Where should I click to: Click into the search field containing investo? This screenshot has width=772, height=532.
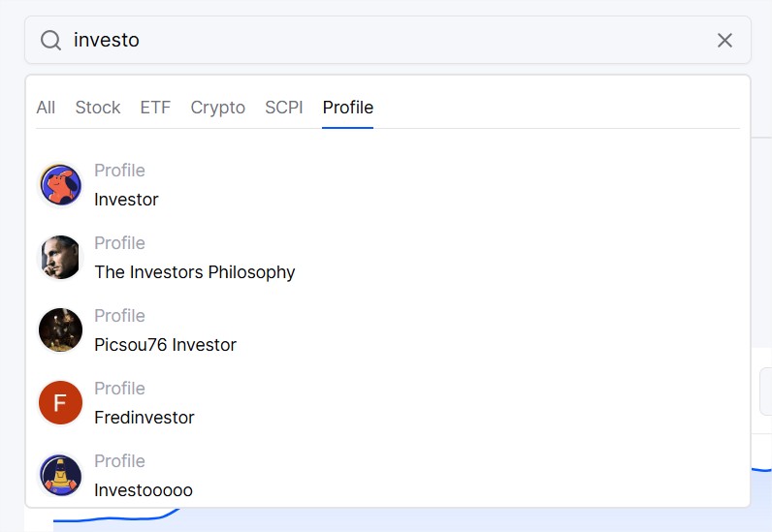click(x=388, y=40)
